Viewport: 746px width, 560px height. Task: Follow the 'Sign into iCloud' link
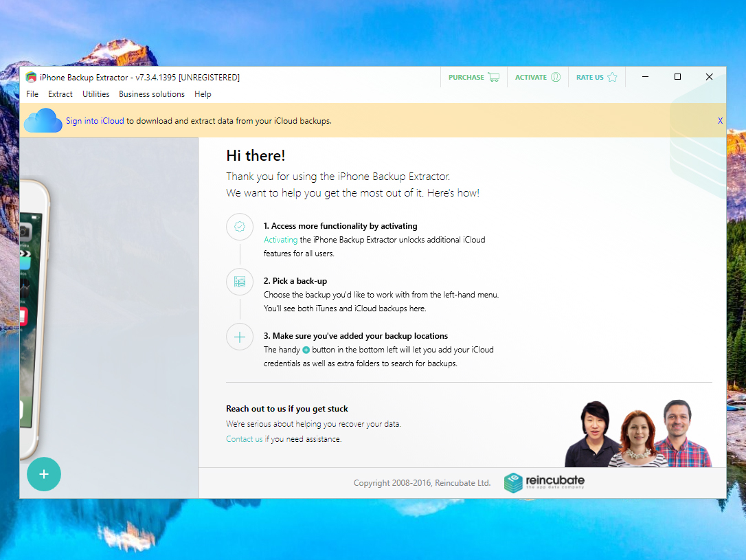95,121
